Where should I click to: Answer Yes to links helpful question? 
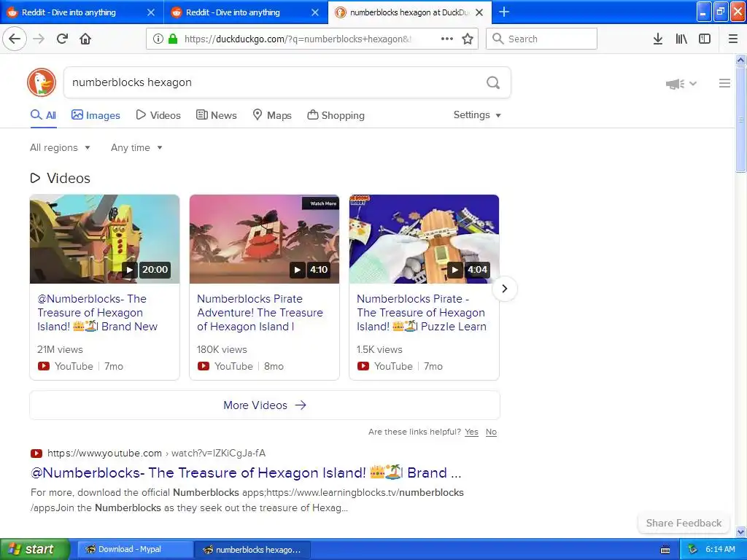472,432
